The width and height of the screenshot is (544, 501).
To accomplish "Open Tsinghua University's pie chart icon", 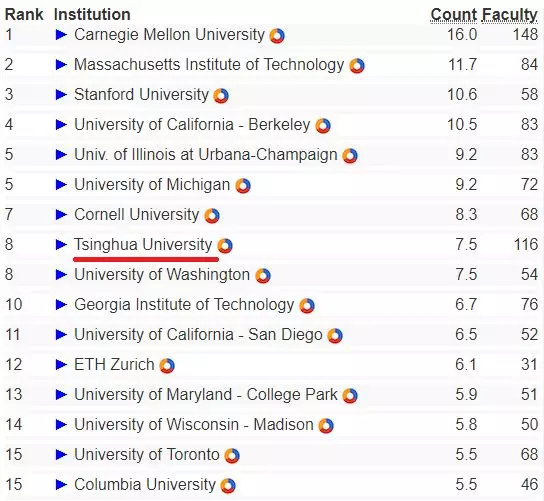I will point(225,246).
